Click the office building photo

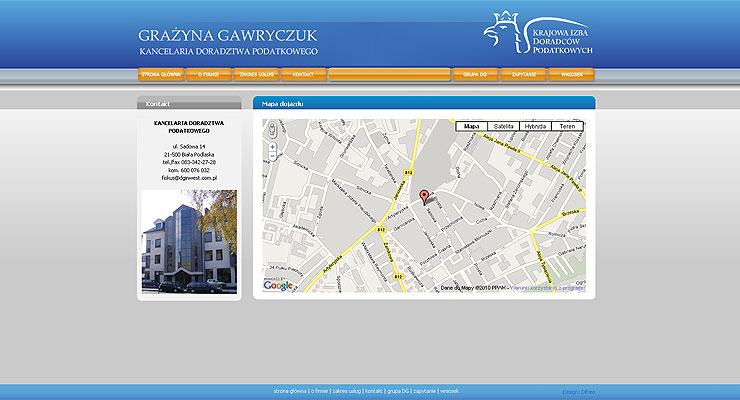click(189, 242)
